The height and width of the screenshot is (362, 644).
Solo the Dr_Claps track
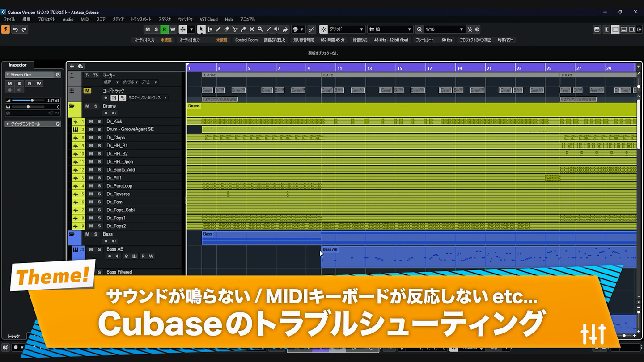pyautogui.click(x=99, y=138)
